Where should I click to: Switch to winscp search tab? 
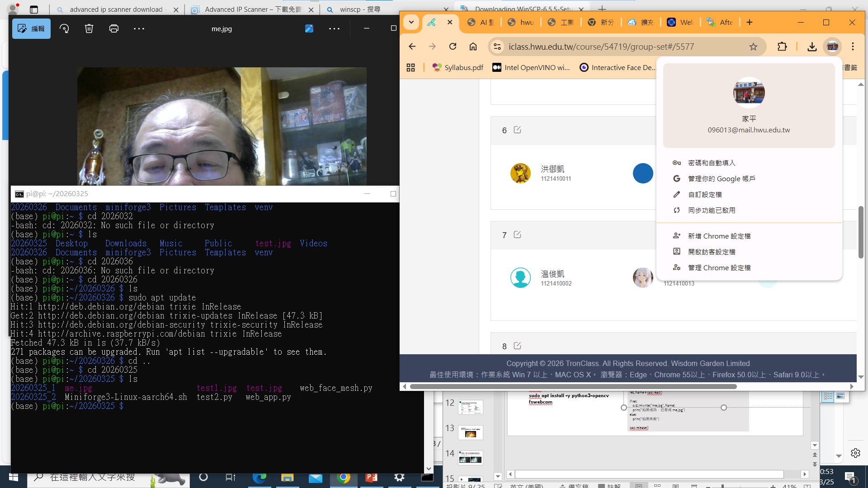[359, 9]
